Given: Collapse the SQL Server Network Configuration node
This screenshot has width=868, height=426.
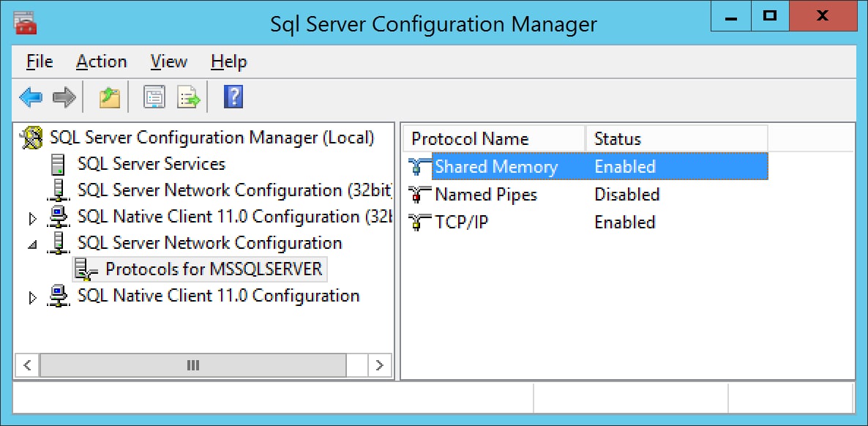Looking at the screenshot, I should coord(33,244).
